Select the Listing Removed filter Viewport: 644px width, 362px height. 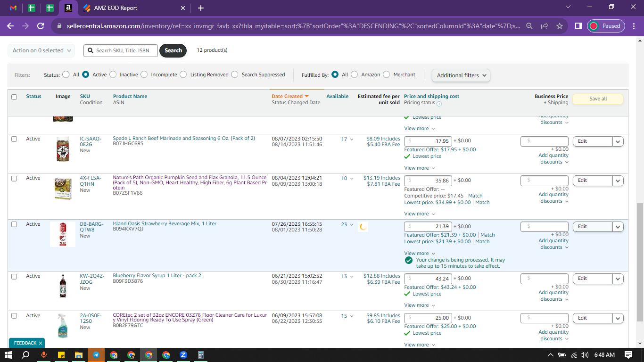click(183, 74)
